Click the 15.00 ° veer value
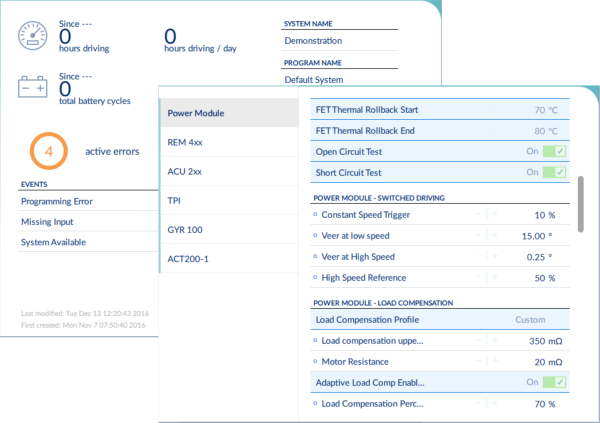 [x=537, y=236]
